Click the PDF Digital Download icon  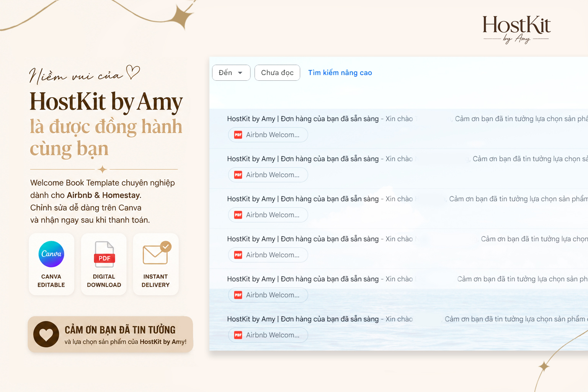pos(104,254)
